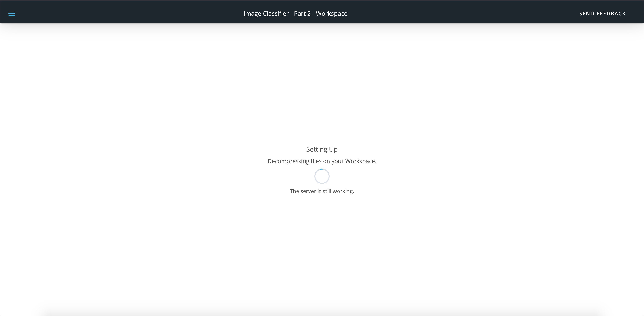Click the word 'Setting' in the heading
Viewport: 644px width, 316px height.
[316, 149]
